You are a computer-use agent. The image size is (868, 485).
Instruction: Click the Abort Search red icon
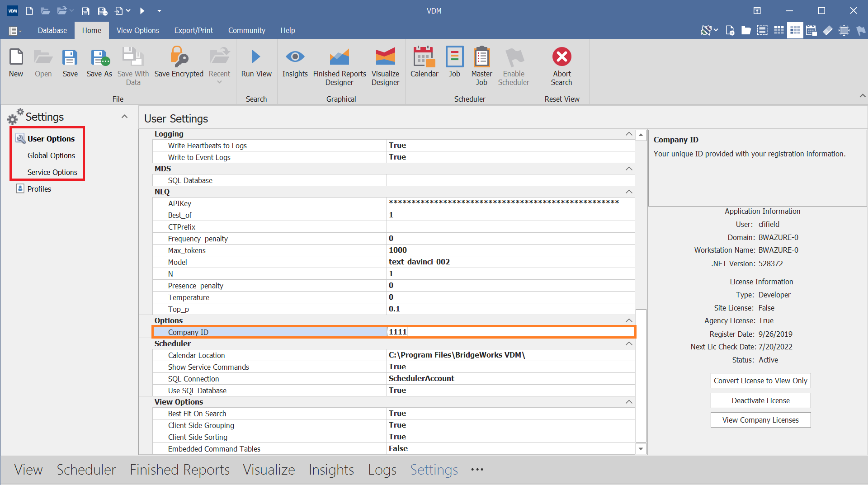(x=561, y=57)
